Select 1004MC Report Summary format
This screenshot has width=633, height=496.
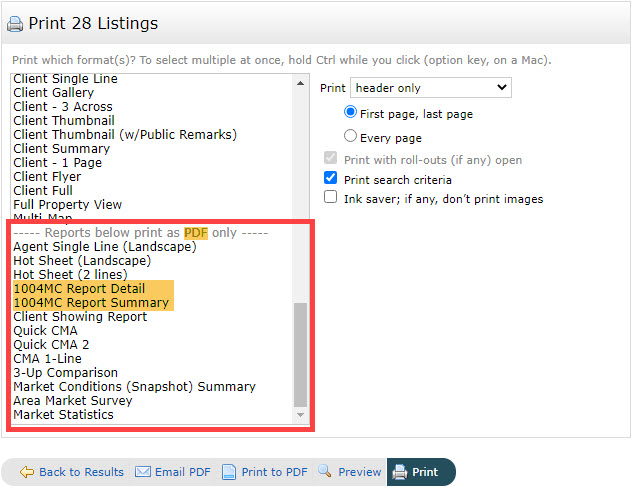tap(90, 302)
